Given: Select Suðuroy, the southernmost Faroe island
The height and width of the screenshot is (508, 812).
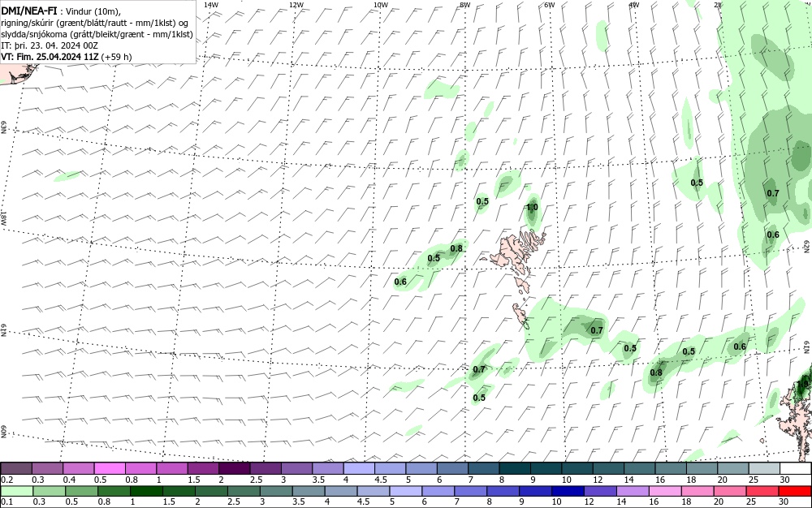Looking at the screenshot, I should (x=520, y=316).
